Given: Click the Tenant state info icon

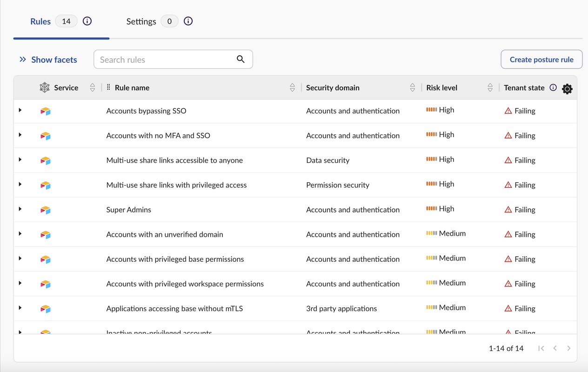Looking at the screenshot, I should coord(553,87).
